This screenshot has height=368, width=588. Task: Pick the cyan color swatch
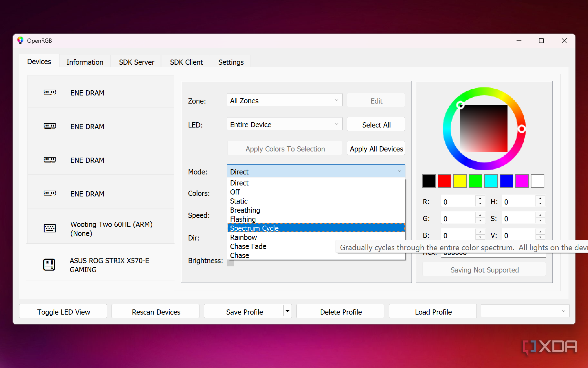[491, 181]
